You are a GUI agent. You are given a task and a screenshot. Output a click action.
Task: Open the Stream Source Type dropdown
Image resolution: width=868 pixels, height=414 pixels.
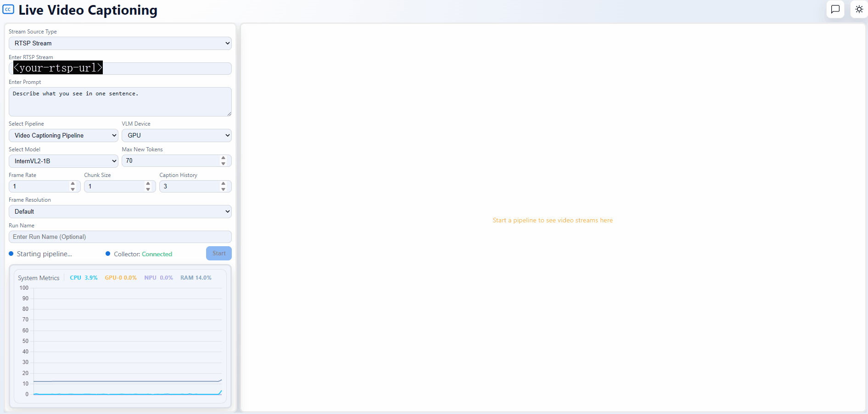pyautogui.click(x=120, y=43)
